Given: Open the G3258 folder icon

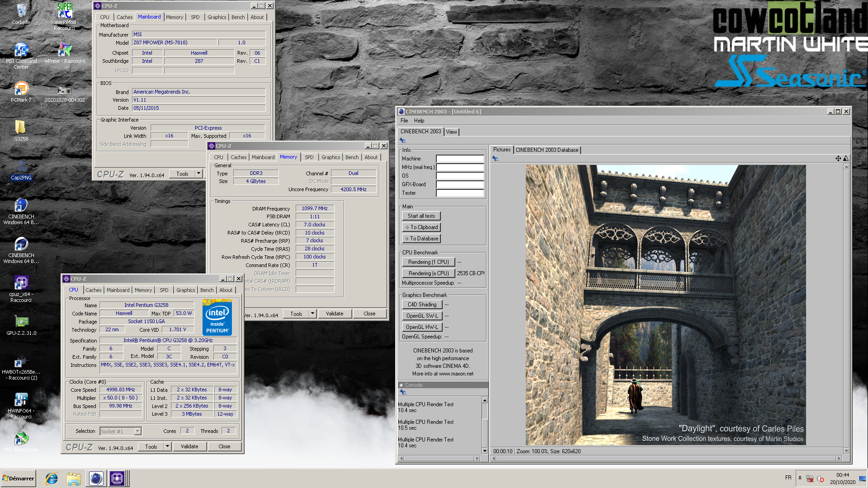Looking at the screenshot, I should pos(21,131).
